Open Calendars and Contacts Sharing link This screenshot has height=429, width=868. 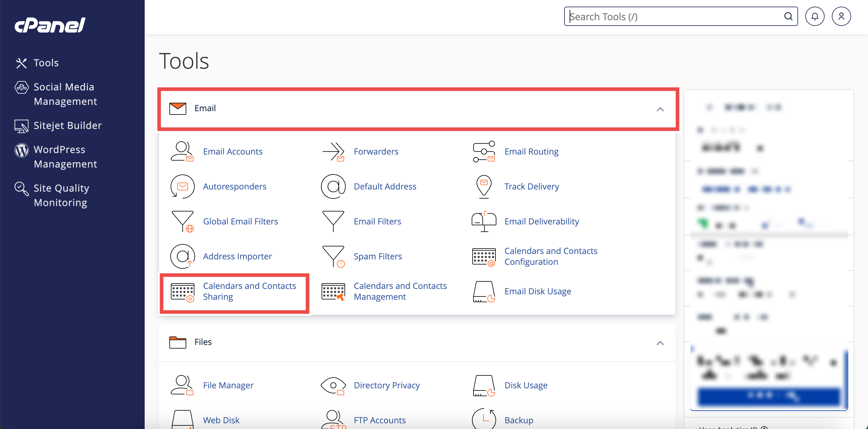point(249,291)
